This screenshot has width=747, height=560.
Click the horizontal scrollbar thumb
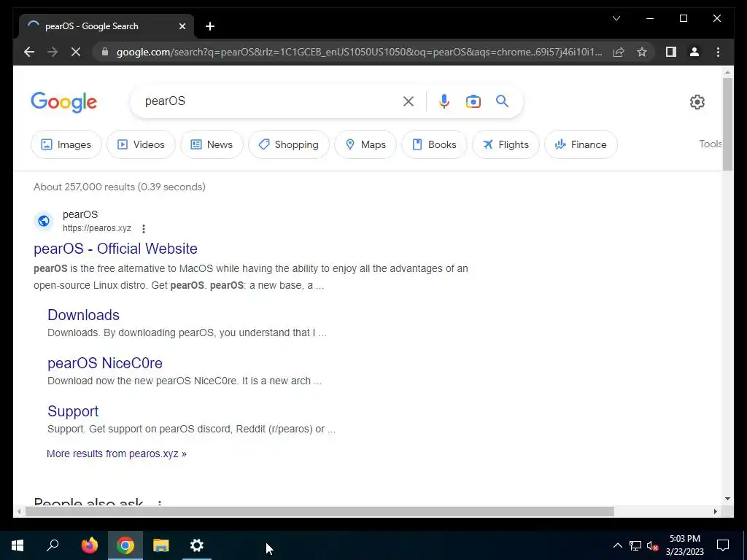pos(320,511)
